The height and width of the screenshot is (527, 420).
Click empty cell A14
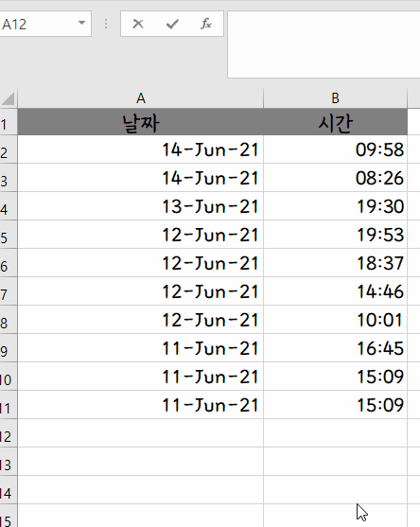(140, 489)
